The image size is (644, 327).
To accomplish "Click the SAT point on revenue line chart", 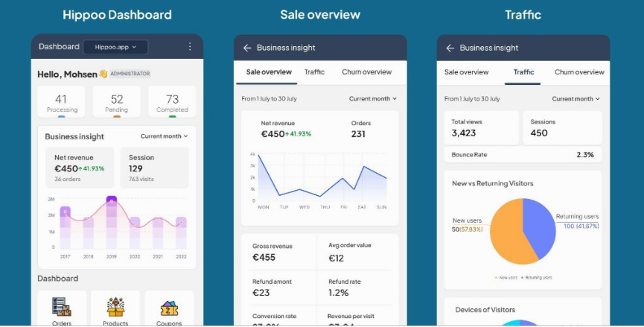I will pyautogui.click(x=363, y=166).
